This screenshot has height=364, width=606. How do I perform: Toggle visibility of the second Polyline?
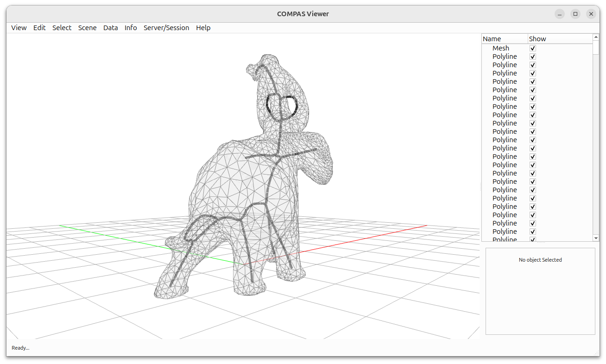tap(532, 64)
